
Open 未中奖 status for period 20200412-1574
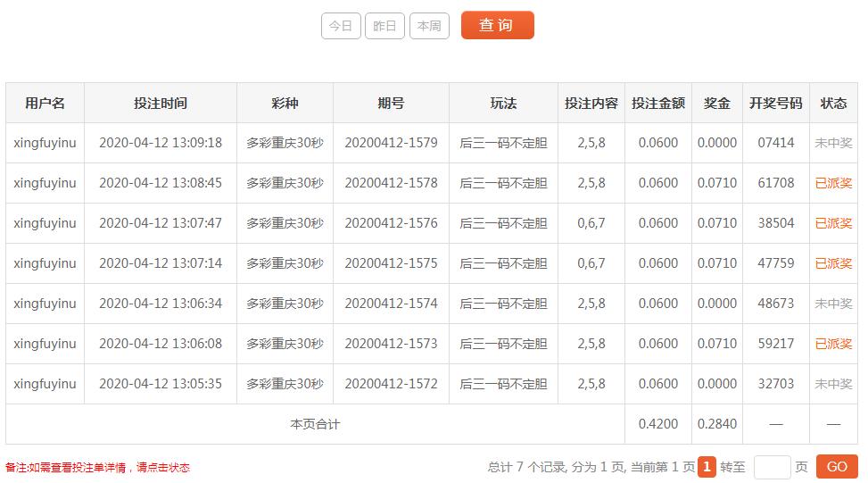tap(833, 304)
